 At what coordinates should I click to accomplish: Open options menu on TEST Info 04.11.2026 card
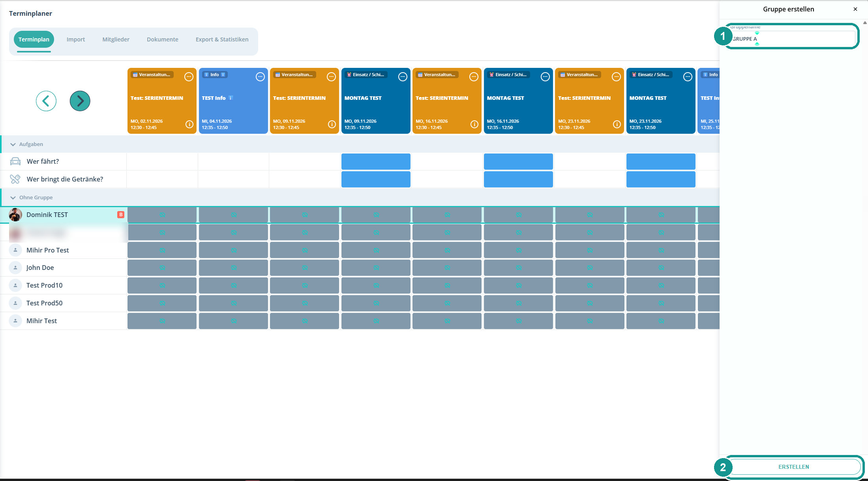(260, 77)
